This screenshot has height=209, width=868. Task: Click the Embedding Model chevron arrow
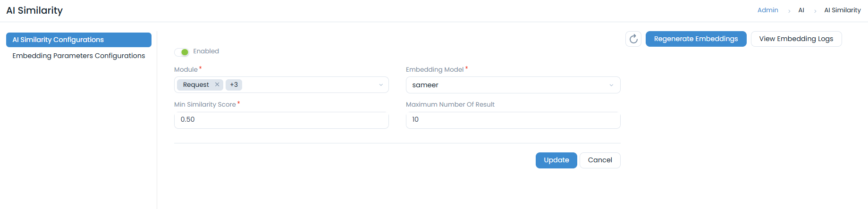click(x=611, y=85)
